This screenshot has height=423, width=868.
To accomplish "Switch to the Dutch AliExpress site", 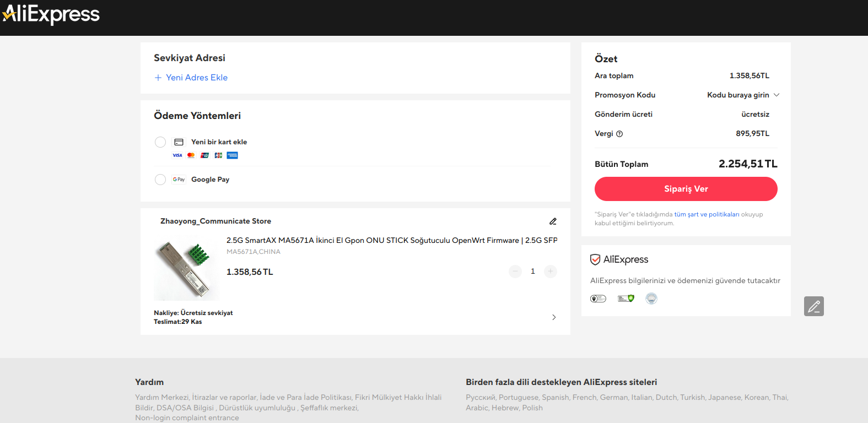I will (x=666, y=397).
